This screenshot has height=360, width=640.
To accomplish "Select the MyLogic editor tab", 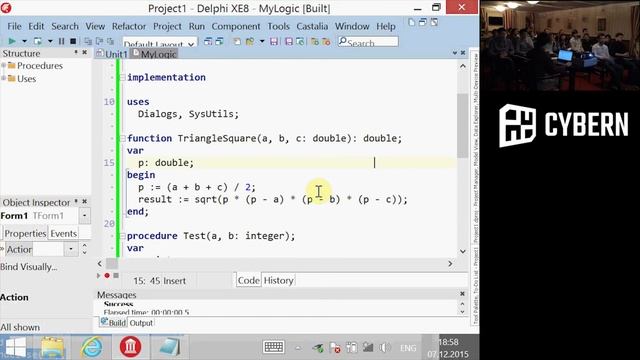I will (154, 54).
